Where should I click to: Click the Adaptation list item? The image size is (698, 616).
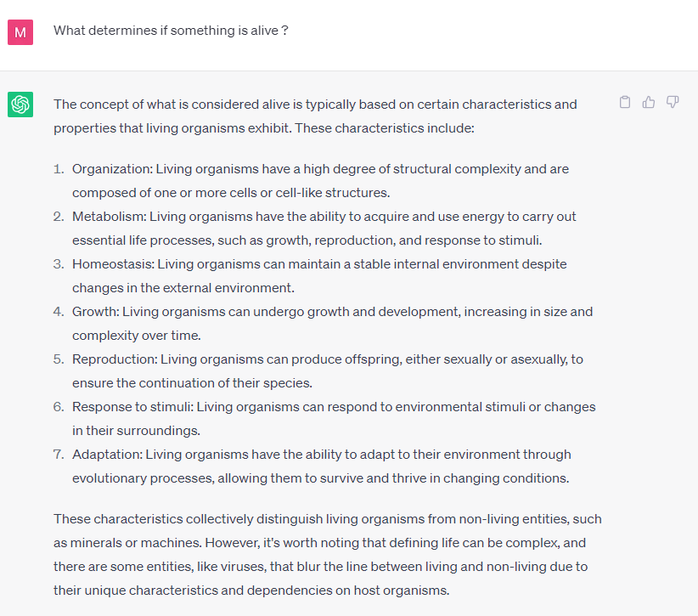pyautogui.click(x=321, y=466)
